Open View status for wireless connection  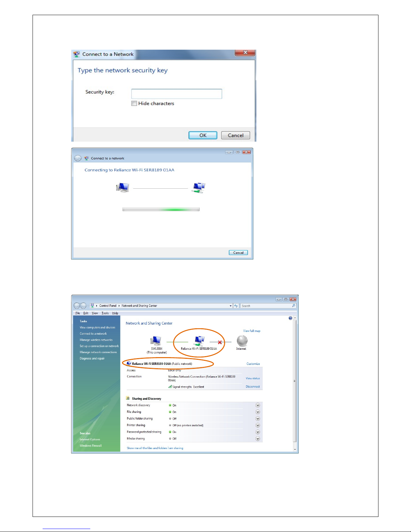(x=253, y=378)
